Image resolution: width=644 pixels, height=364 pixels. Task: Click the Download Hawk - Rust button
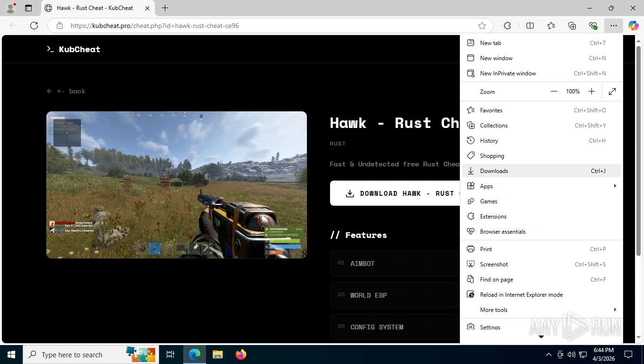pos(394,193)
